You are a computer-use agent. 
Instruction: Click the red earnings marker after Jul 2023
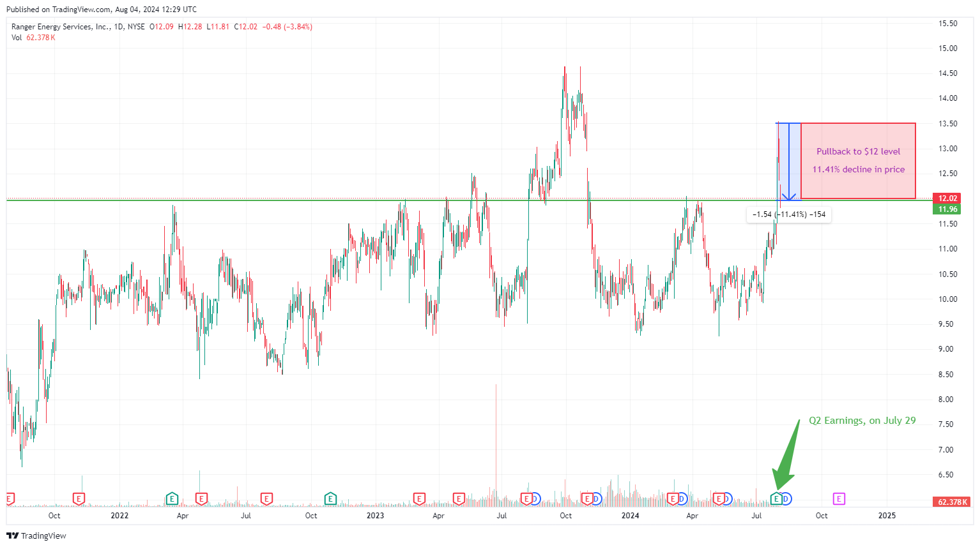tap(526, 498)
